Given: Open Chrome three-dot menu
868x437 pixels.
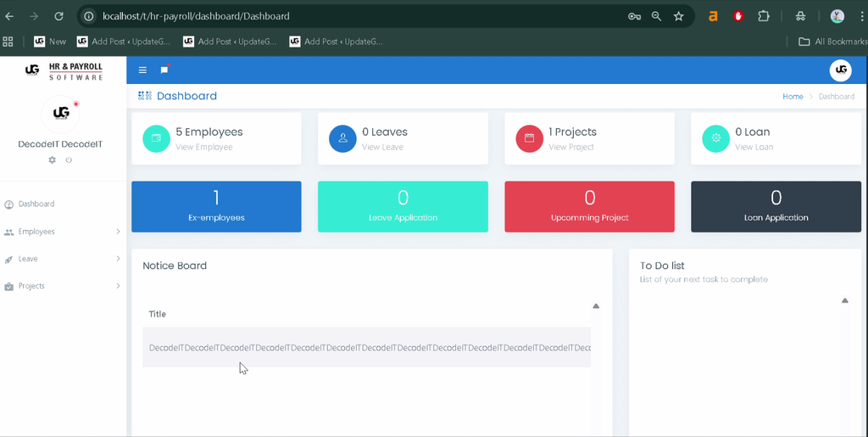Looking at the screenshot, I should (862, 16).
